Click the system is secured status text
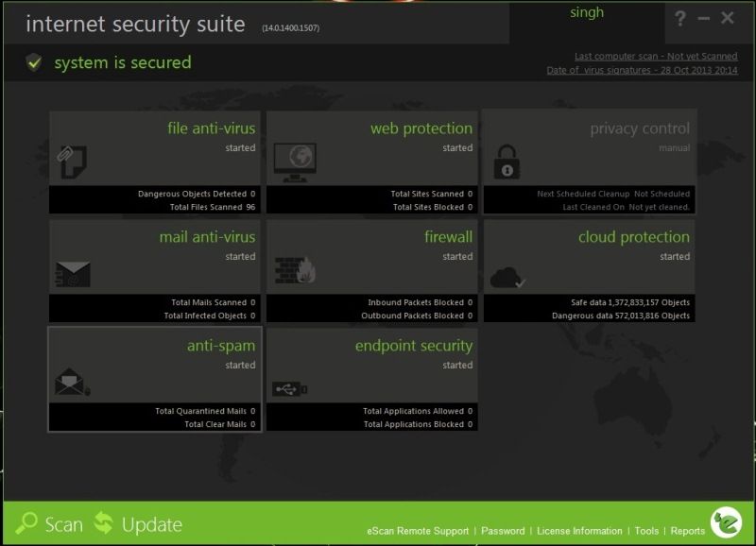Image resolution: width=756 pixels, height=546 pixels. click(x=123, y=62)
